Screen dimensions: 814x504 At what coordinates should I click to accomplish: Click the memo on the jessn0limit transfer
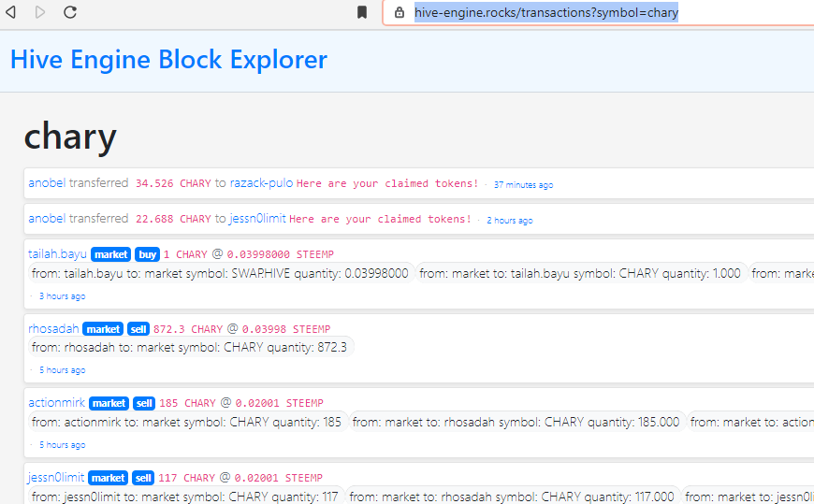point(380,219)
